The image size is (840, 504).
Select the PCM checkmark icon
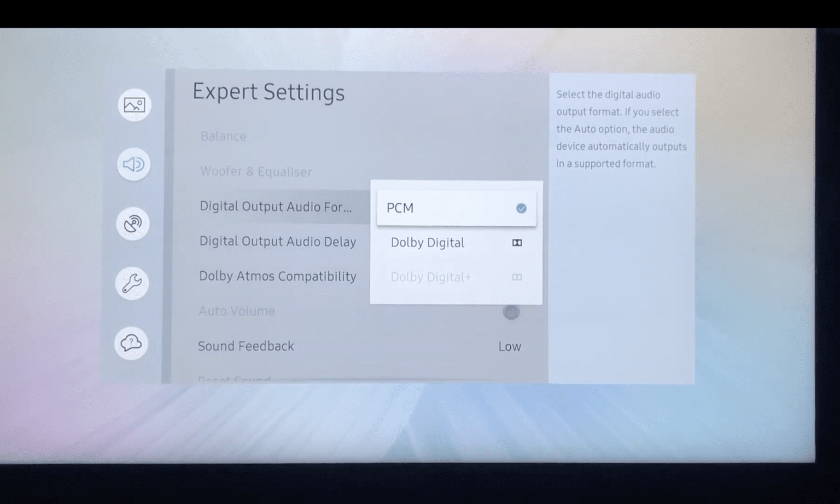(521, 208)
